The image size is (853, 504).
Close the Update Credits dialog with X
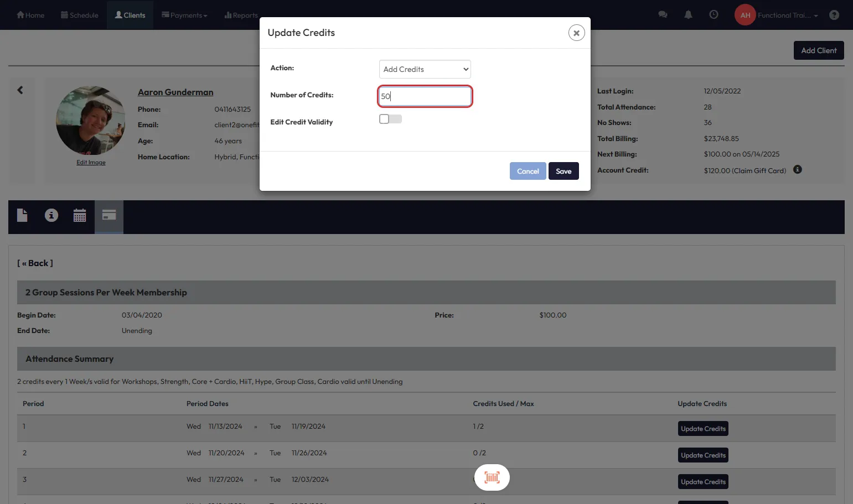tap(576, 33)
